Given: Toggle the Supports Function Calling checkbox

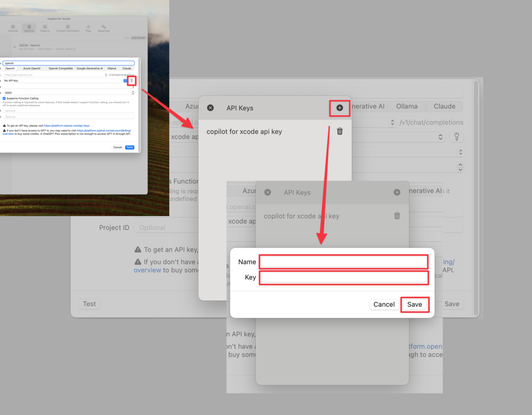Looking at the screenshot, I should point(4,98).
